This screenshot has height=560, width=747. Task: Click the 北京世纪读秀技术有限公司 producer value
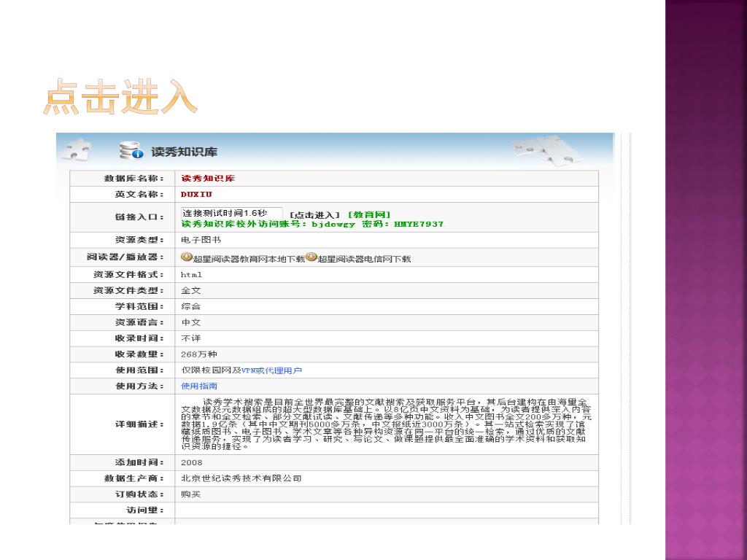pyautogui.click(x=241, y=478)
